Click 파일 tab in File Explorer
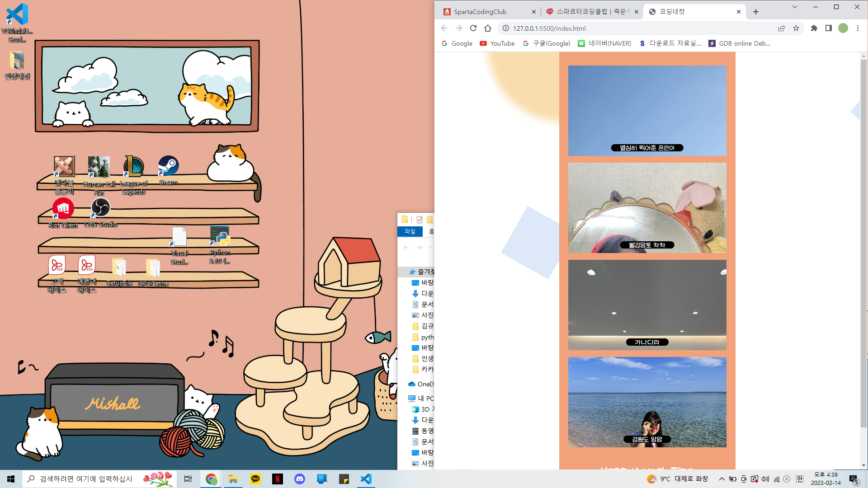This screenshot has height=488, width=868. coord(410,231)
